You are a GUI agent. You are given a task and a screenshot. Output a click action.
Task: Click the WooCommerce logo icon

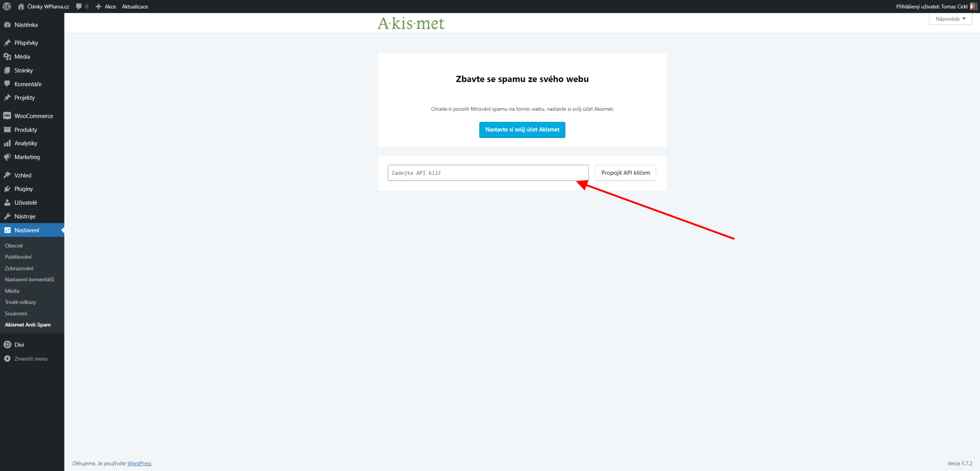coord(7,116)
